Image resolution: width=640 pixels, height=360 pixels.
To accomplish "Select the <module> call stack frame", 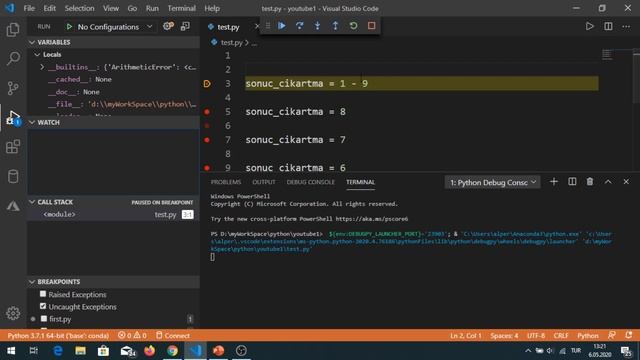I will tap(113, 214).
